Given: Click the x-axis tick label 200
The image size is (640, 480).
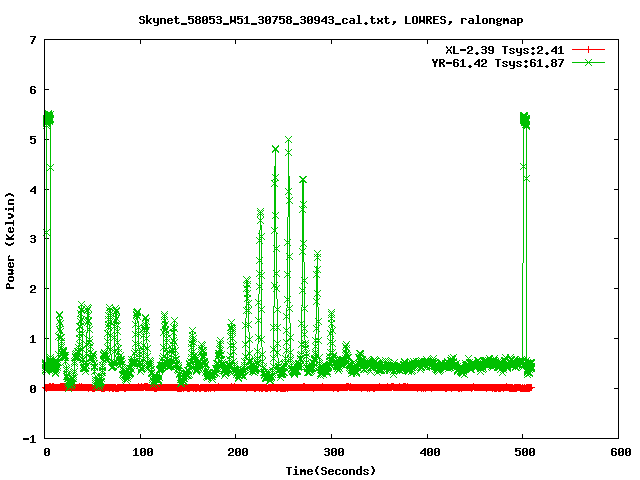Looking at the screenshot, I should (238, 452).
